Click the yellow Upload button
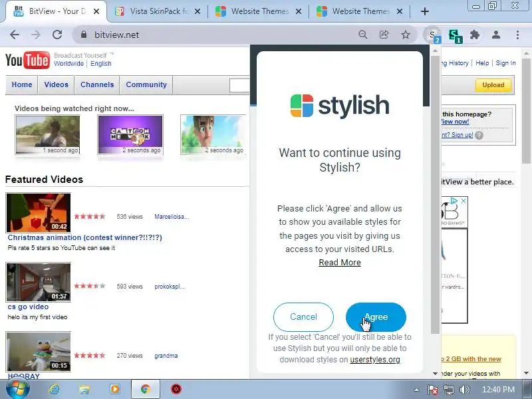 493,85
